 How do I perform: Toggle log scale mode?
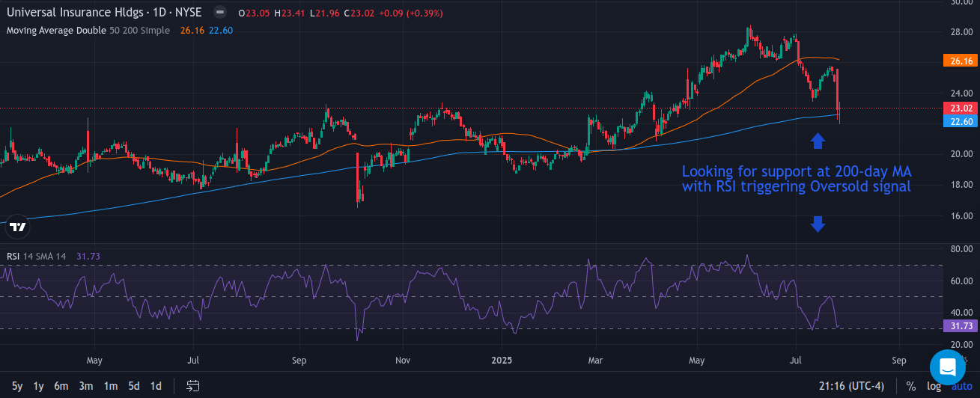pos(934,386)
